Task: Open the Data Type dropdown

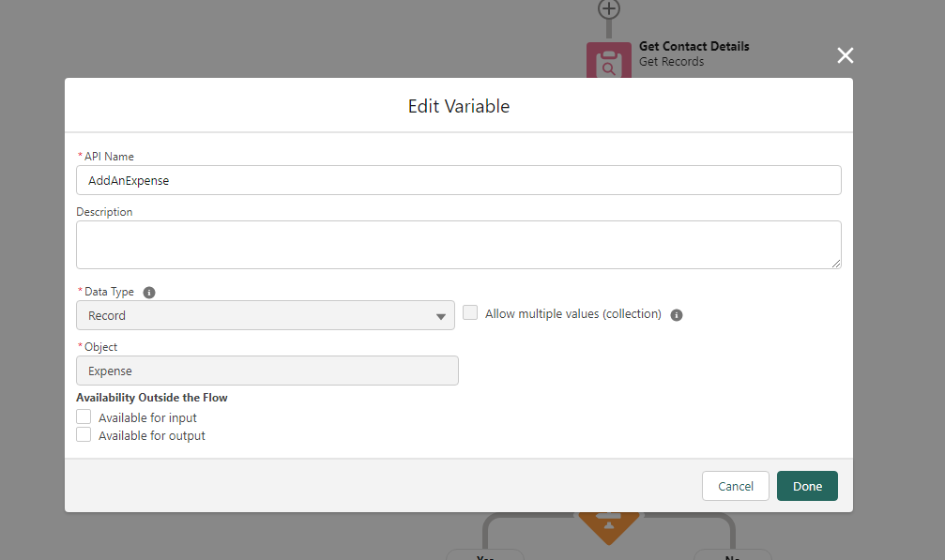Action: click(x=266, y=316)
